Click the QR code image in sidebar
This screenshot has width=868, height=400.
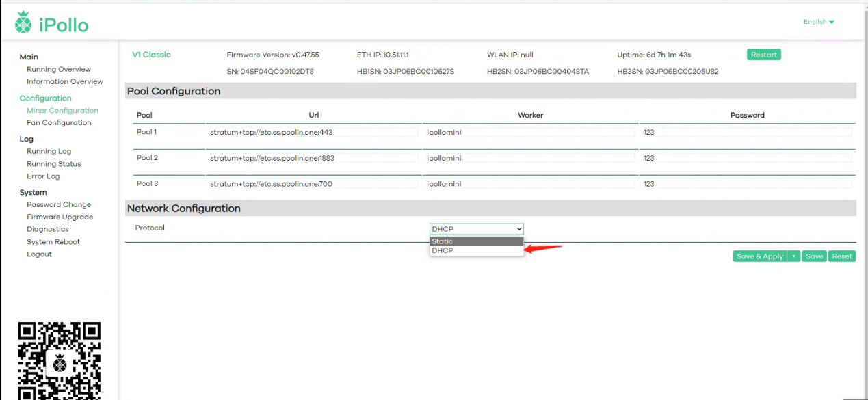click(x=60, y=360)
